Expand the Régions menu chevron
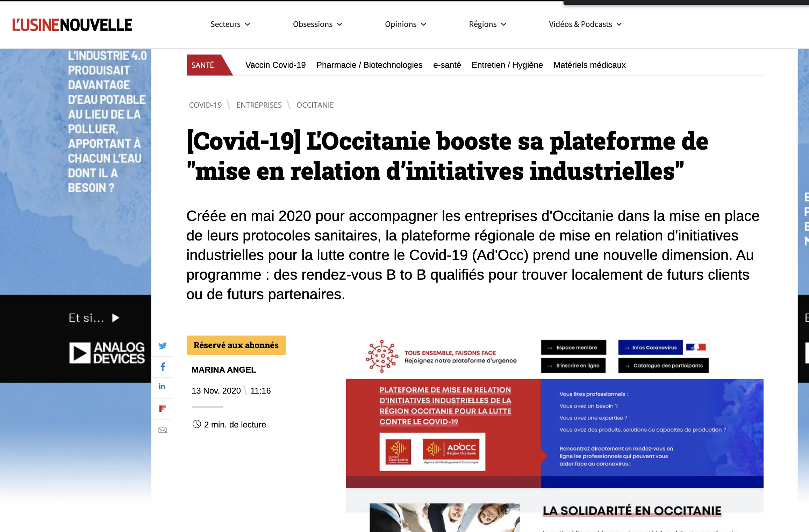809x532 pixels. point(503,24)
